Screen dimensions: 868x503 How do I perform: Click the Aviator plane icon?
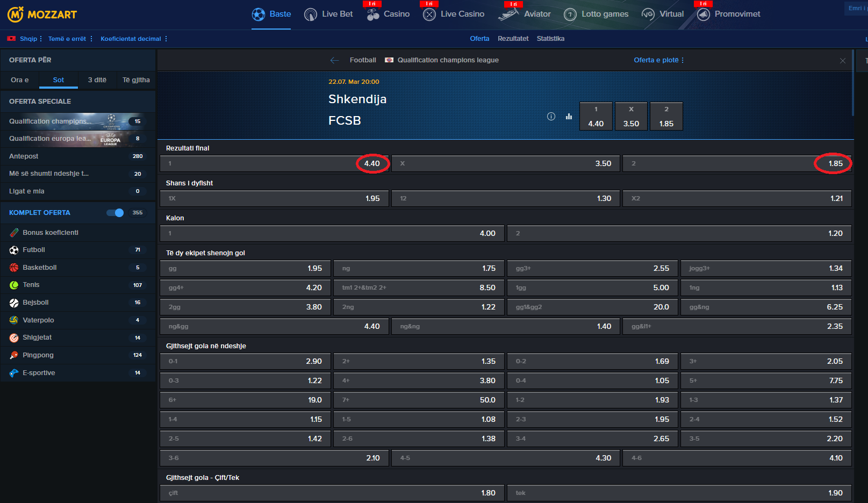click(x=508, y=15)
